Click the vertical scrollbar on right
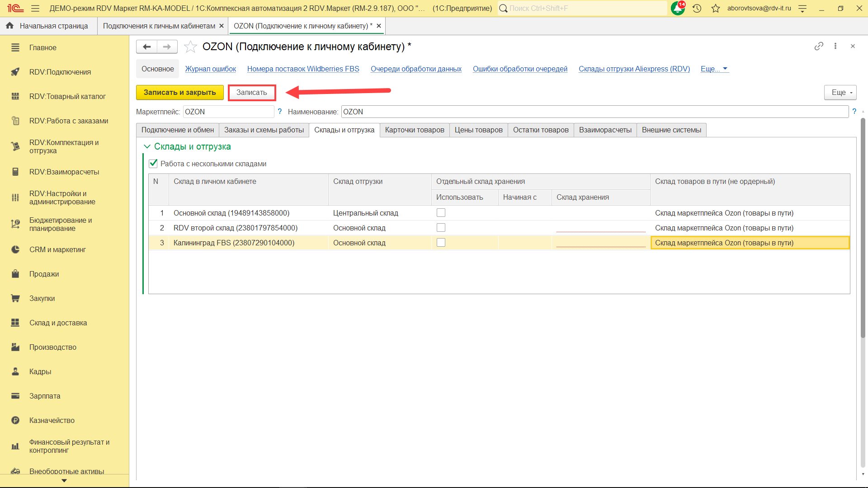This screenshot has width=868, height=488. point(863,226)
